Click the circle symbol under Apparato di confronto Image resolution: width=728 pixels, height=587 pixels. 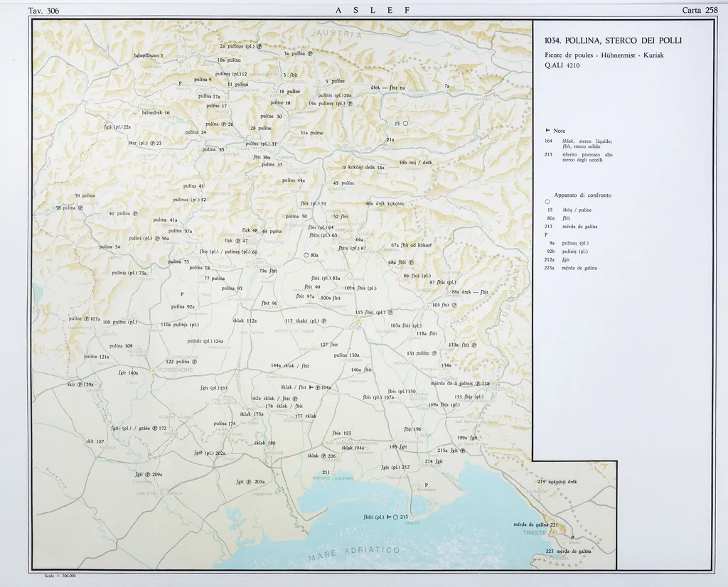547,202
